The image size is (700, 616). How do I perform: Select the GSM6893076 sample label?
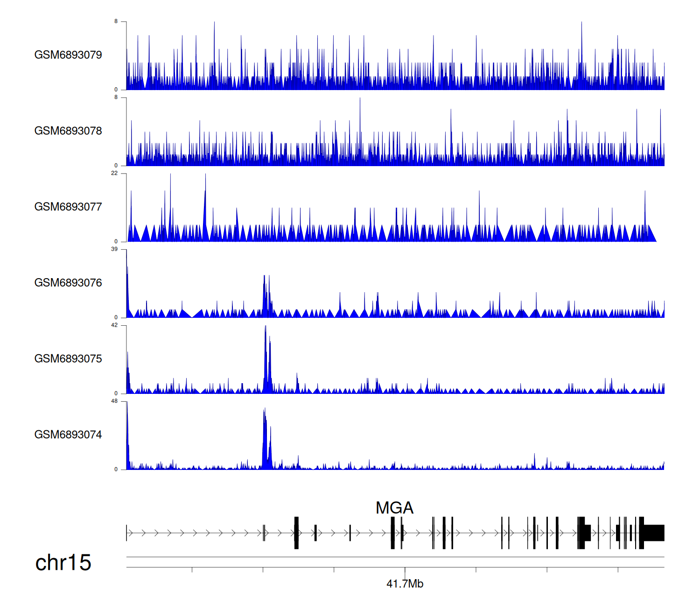coord(68,283)
